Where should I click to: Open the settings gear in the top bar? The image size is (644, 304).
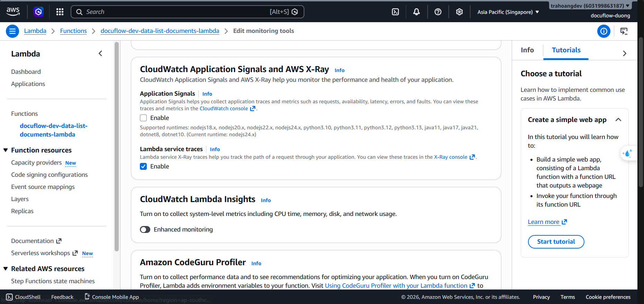459,12
